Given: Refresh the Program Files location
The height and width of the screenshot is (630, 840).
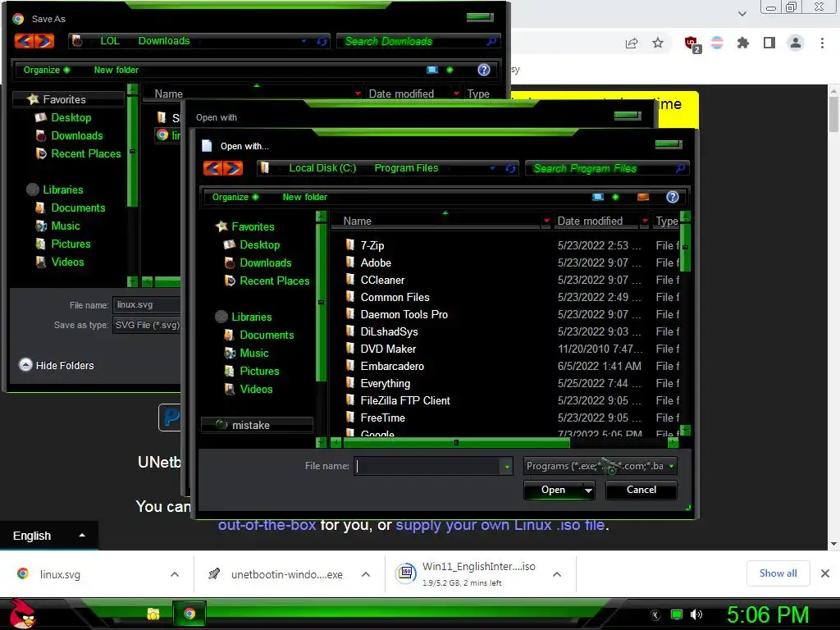Looking at the screenshot, I should coord(510,169).
